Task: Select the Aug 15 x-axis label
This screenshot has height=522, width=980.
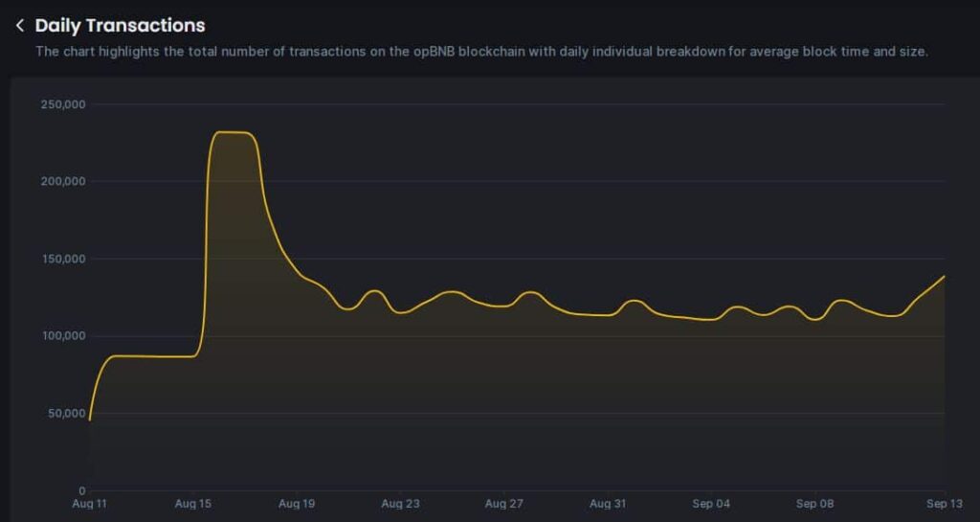Action: point(193,503)
